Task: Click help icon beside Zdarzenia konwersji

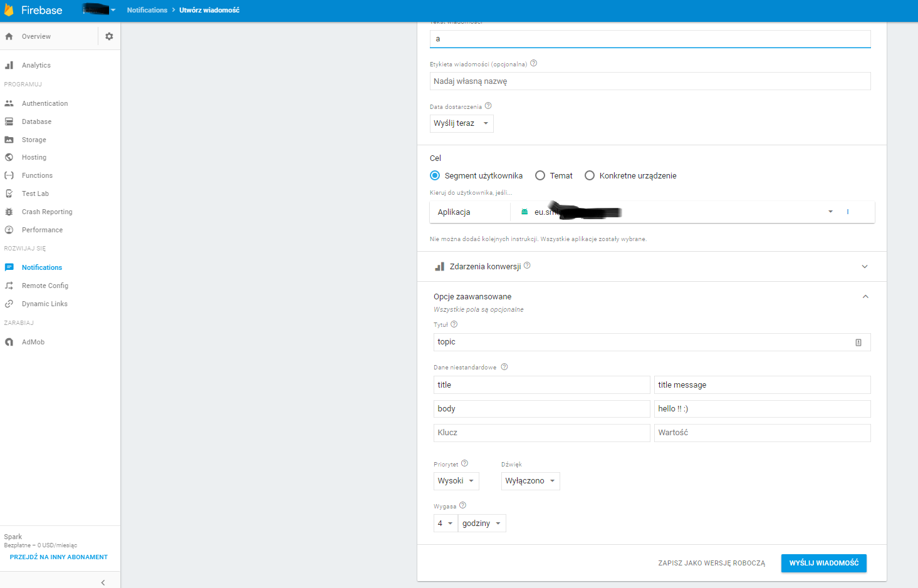Action: (x=527, y=266)
